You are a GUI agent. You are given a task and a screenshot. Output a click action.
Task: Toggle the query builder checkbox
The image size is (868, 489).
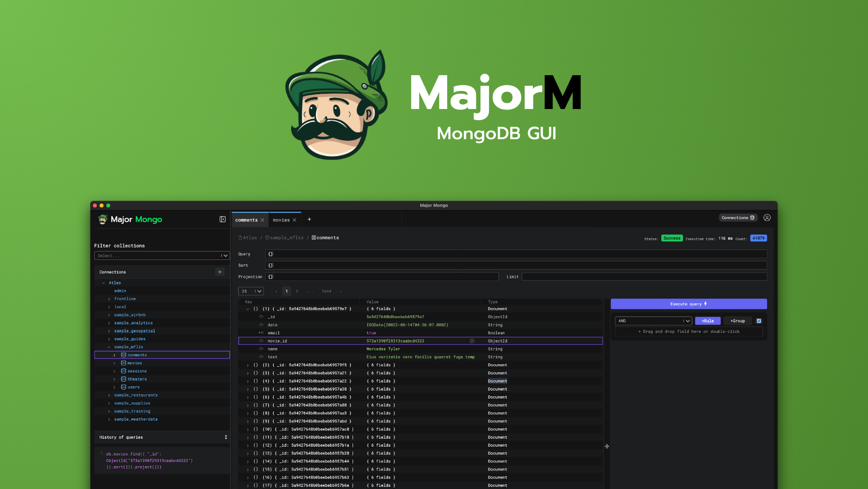[x=759, y=321]
